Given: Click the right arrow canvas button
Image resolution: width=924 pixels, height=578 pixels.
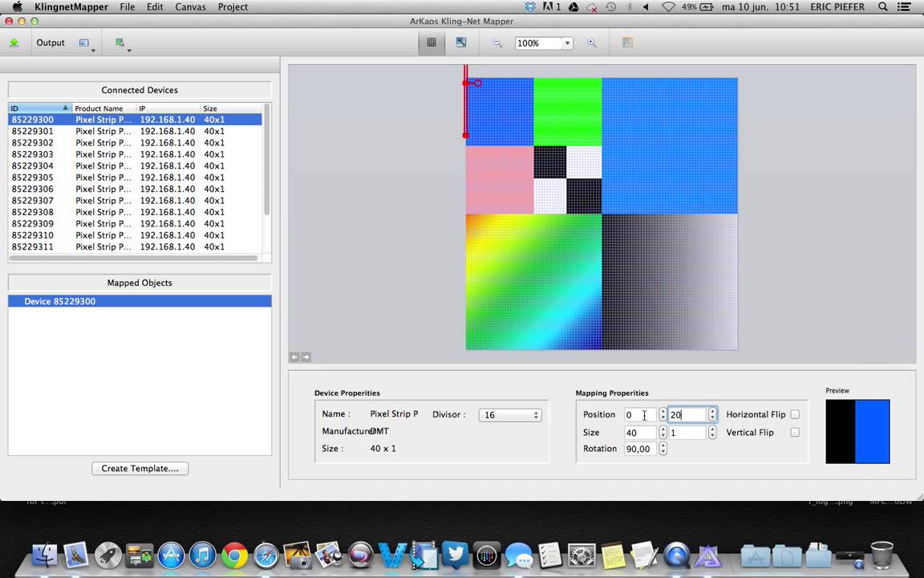Looking at the screenshot, I should pyautogui.click(x=306, y=356).
